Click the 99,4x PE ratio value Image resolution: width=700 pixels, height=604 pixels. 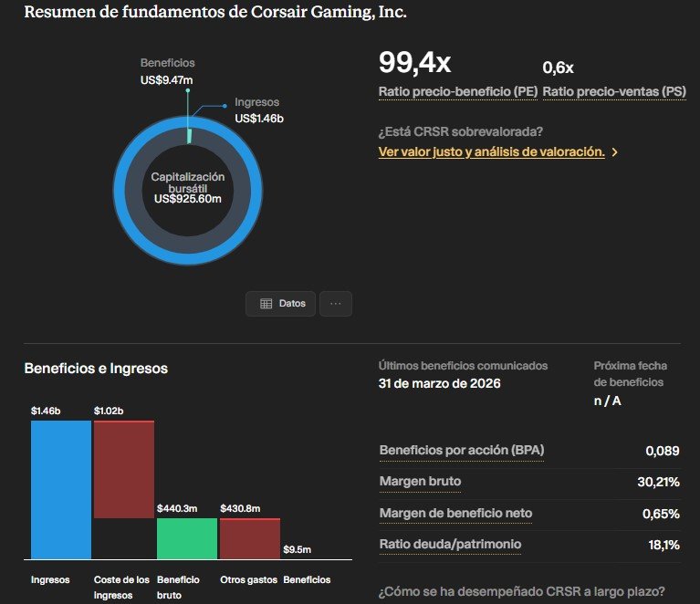414,62
